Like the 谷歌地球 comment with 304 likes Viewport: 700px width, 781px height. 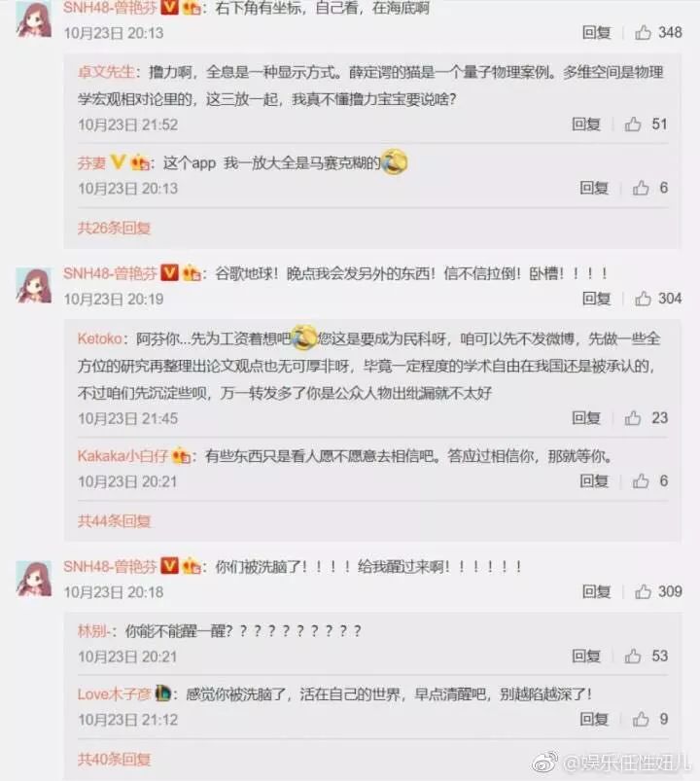tap(643, 299)
